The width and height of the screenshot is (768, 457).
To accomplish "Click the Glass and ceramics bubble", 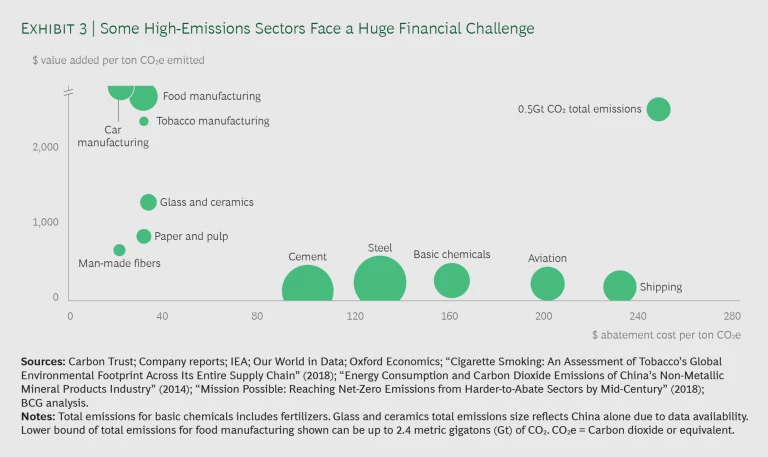I will coord(148,202).
